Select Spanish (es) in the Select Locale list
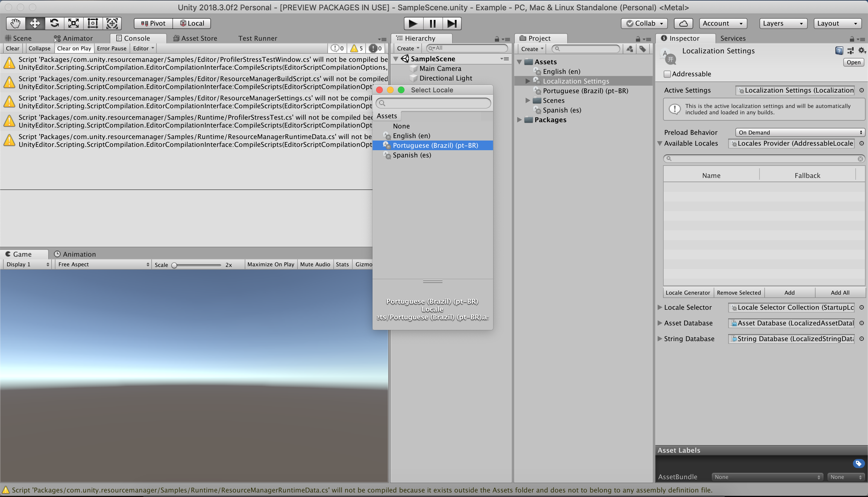This screenshot has height=497, width=868. (x=412, y=155)
